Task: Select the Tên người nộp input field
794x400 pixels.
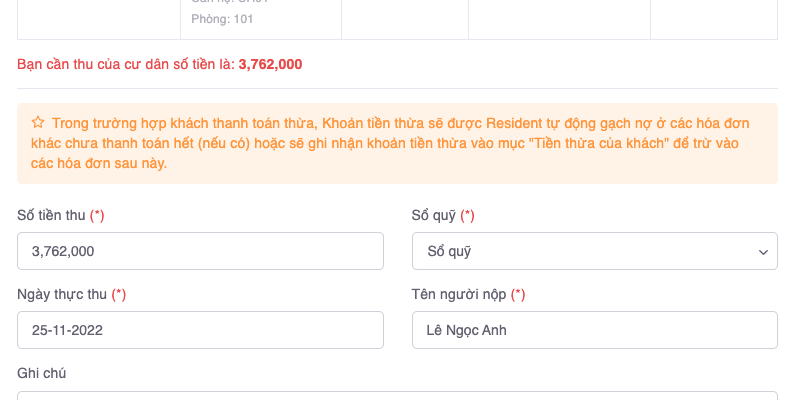Action: click(594, 330)
